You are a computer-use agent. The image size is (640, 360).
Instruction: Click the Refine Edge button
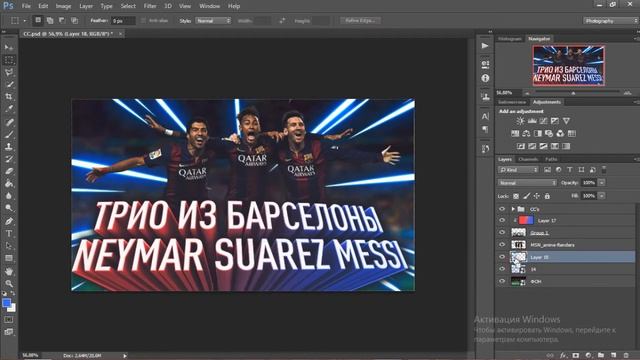tap(360, 20)
